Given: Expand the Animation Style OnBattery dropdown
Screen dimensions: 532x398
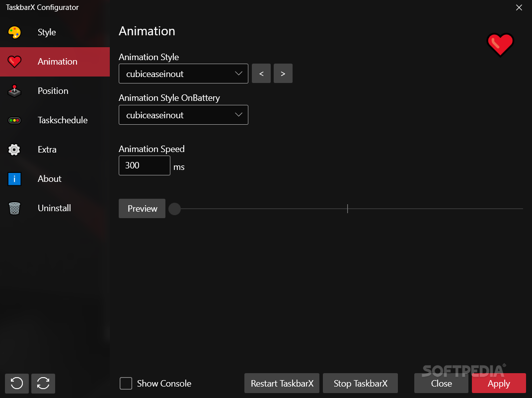Looking at the screenshot, I should click(183, 115).
